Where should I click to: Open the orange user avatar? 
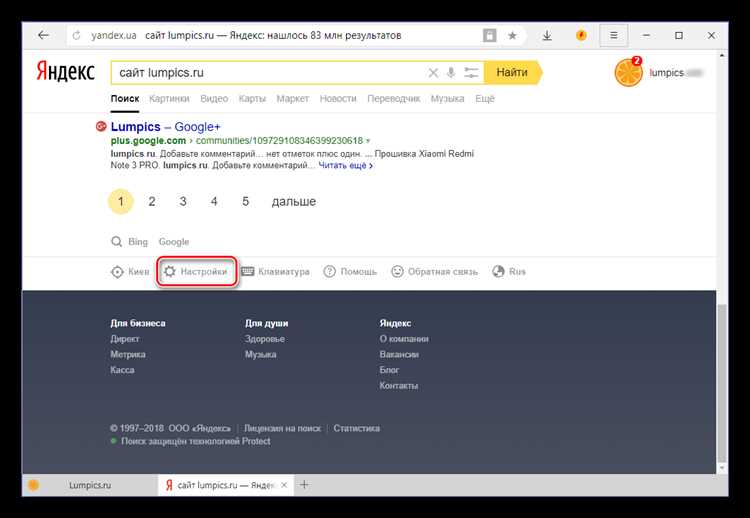coord(628,73)
